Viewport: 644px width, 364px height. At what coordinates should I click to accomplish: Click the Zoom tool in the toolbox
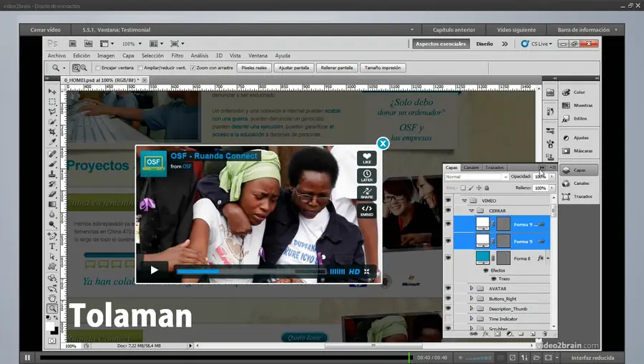52,309
